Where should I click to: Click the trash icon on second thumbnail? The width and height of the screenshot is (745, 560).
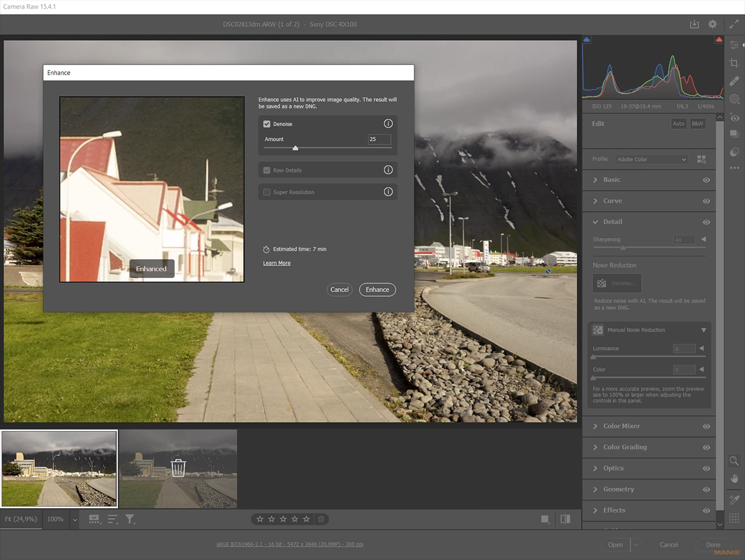click(178, 467)
